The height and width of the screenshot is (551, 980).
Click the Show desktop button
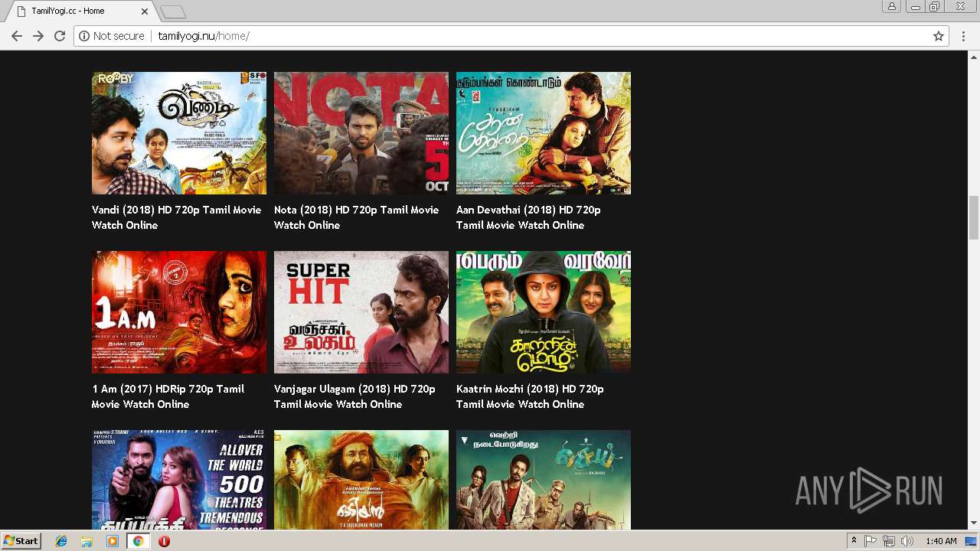[972, 541]
